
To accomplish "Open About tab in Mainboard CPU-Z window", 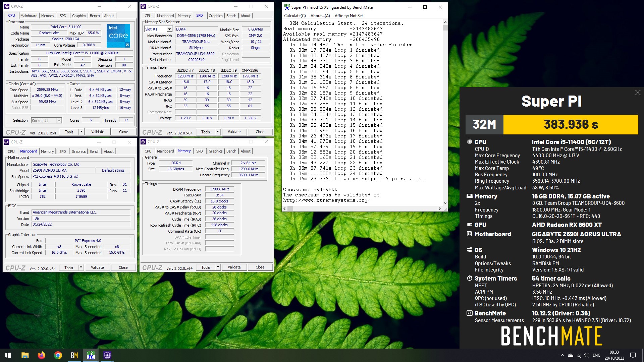I will 109,152.
